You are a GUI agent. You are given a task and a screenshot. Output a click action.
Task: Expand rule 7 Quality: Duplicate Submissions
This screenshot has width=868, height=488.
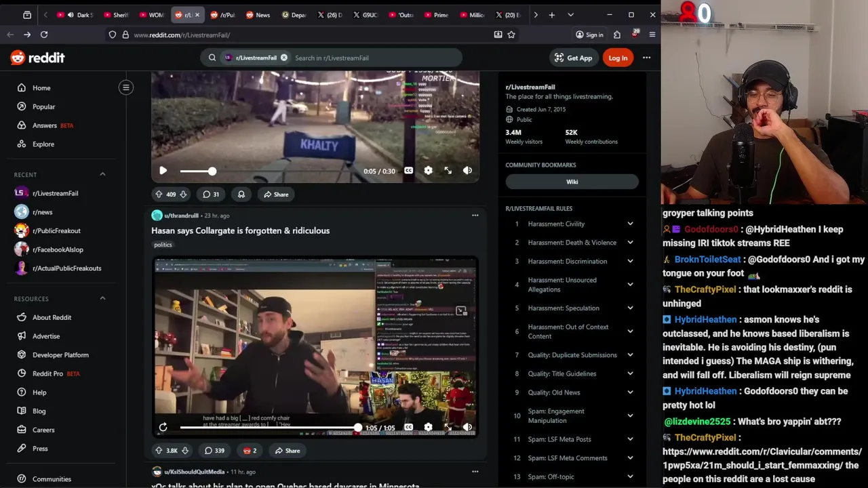tap(572, 355)
